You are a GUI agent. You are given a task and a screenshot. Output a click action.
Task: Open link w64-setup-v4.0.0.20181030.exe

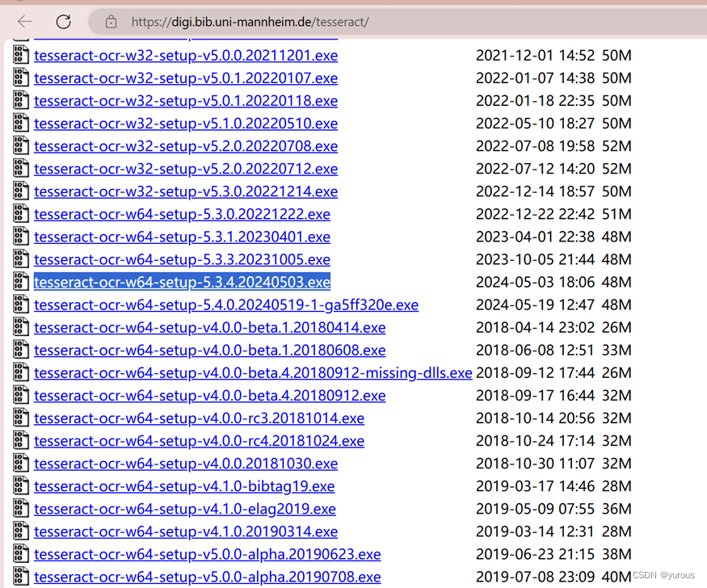[x=186, y=464]
